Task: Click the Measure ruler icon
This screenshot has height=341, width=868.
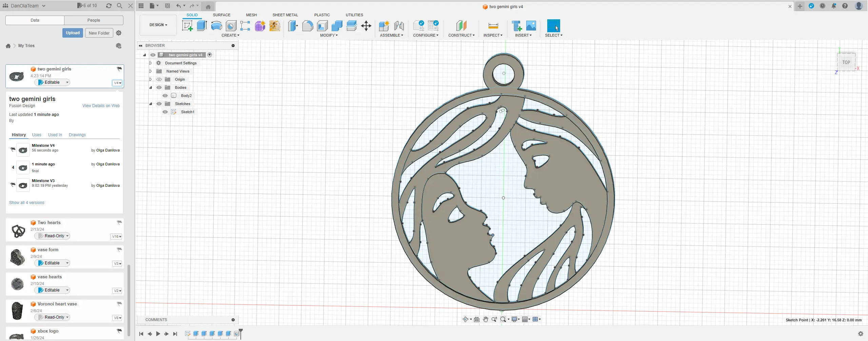Action: (493, 26)
